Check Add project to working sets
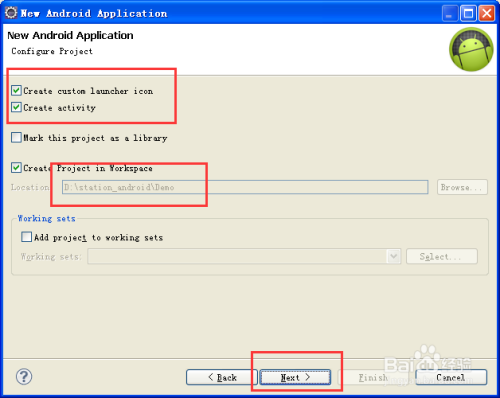This screenshot has width=500, height=398. point(26,237)
